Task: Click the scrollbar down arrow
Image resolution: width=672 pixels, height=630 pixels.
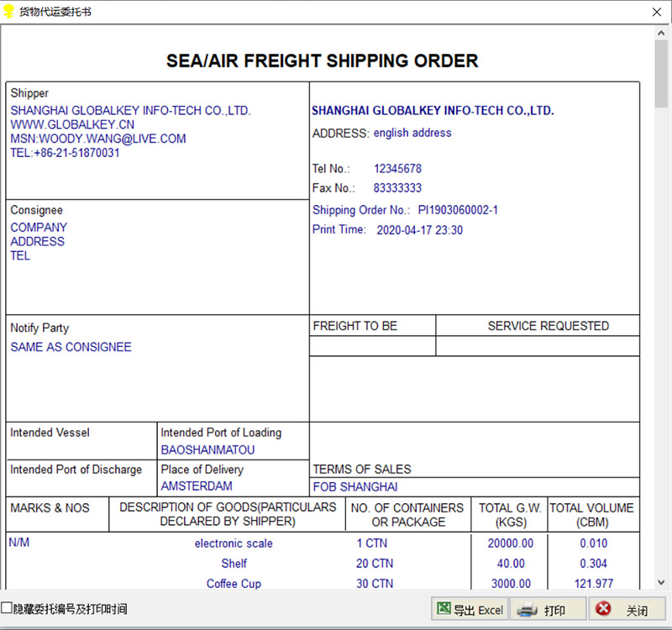Action: [661, 582]
